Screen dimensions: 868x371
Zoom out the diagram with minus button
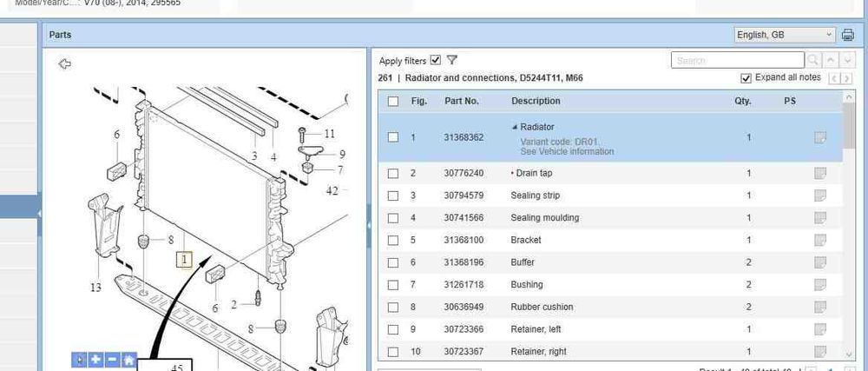coord(112,360)
